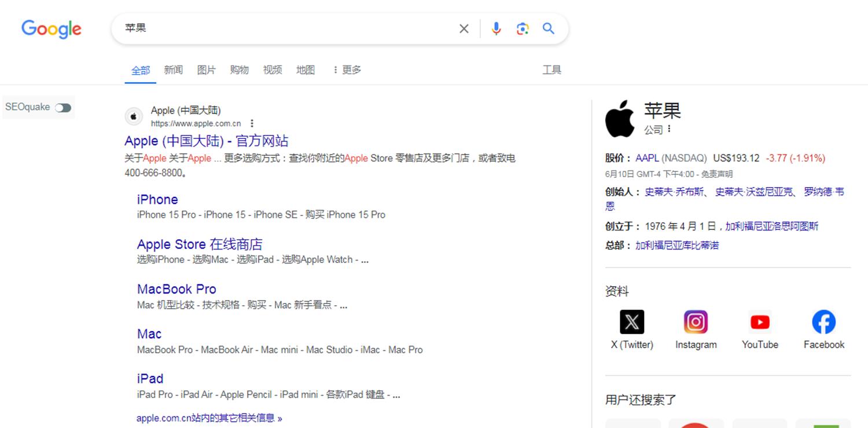Clear the search query with the X icon

coord(464,28)
